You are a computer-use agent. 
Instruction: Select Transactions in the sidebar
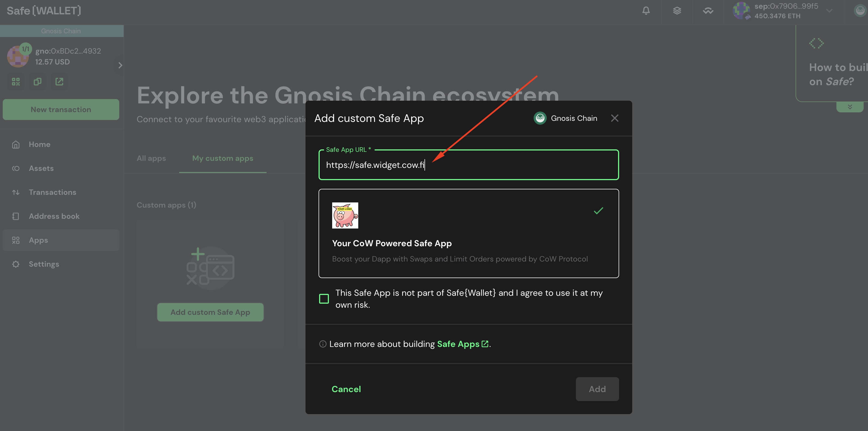point(52,192)
